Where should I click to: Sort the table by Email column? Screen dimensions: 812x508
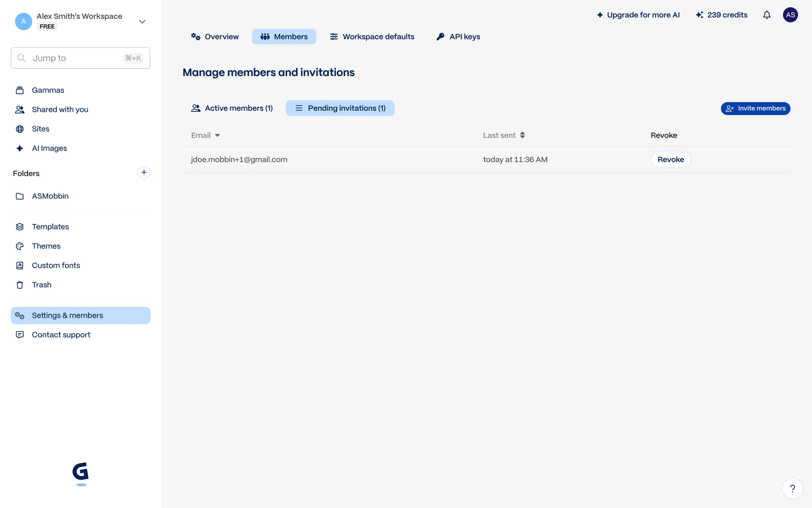(206, 135)
